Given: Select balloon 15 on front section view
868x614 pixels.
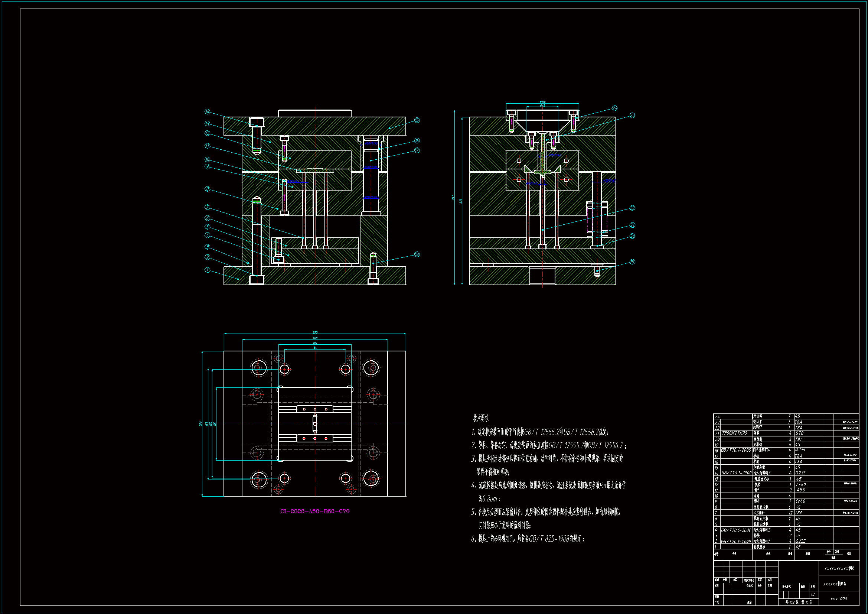Looking at the screenshot, I should pos(417,120).
